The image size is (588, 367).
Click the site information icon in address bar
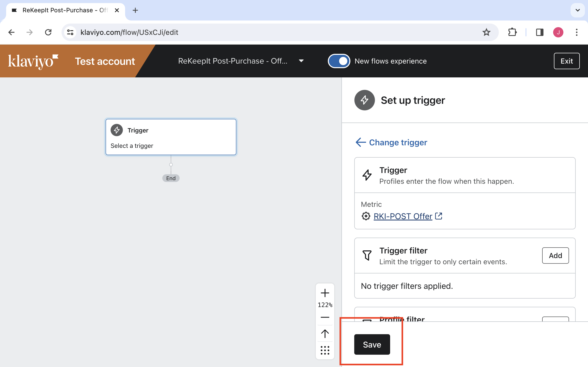[x=70, y=32]
